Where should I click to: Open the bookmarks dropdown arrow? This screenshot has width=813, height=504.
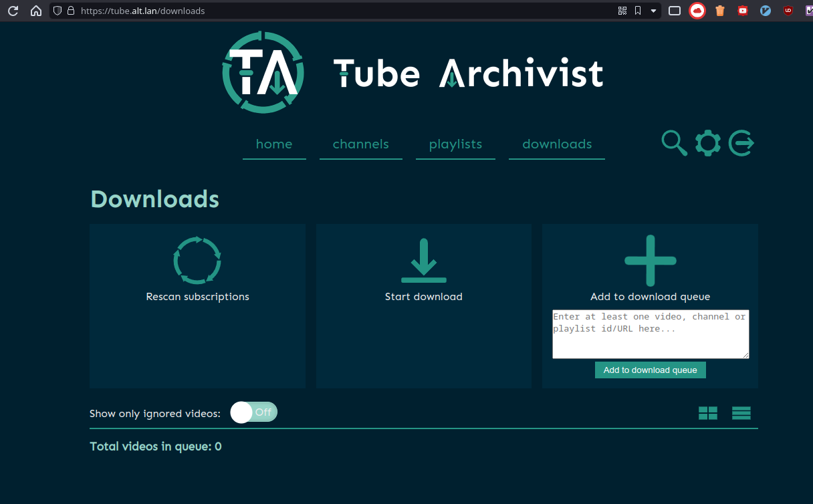coord(654,11)
